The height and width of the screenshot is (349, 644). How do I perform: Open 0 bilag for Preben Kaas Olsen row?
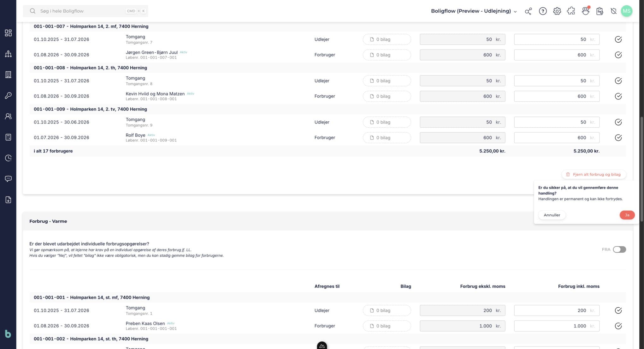click(x=387, y=326)
